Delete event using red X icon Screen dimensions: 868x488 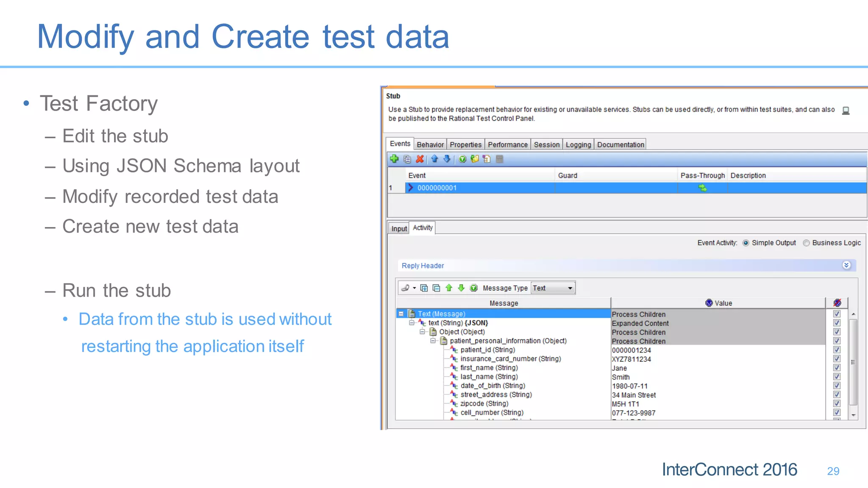point(420,159)
